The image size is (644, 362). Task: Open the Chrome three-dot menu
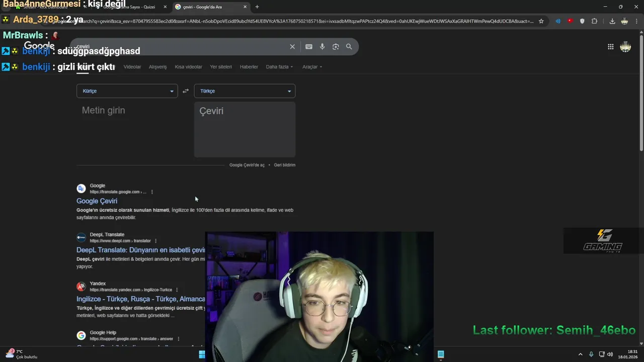click(x=636, y=21)
